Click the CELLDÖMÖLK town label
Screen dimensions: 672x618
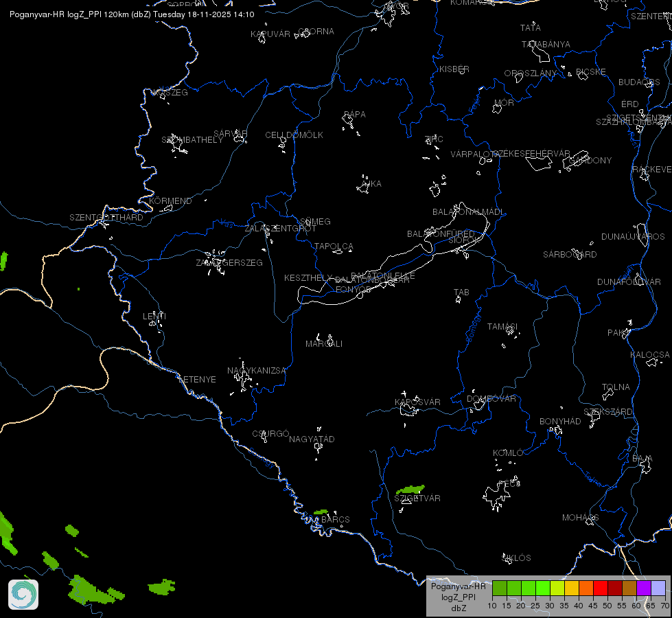pyautogui.click(x=294, y=135)
